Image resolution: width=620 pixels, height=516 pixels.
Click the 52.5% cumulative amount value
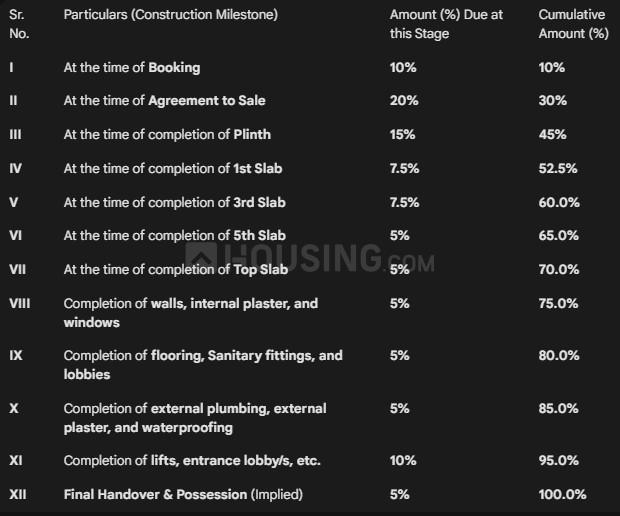point(558,168)
